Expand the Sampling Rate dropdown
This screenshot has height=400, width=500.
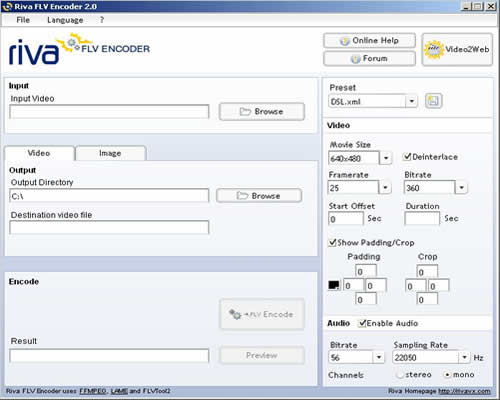(464, 357)
